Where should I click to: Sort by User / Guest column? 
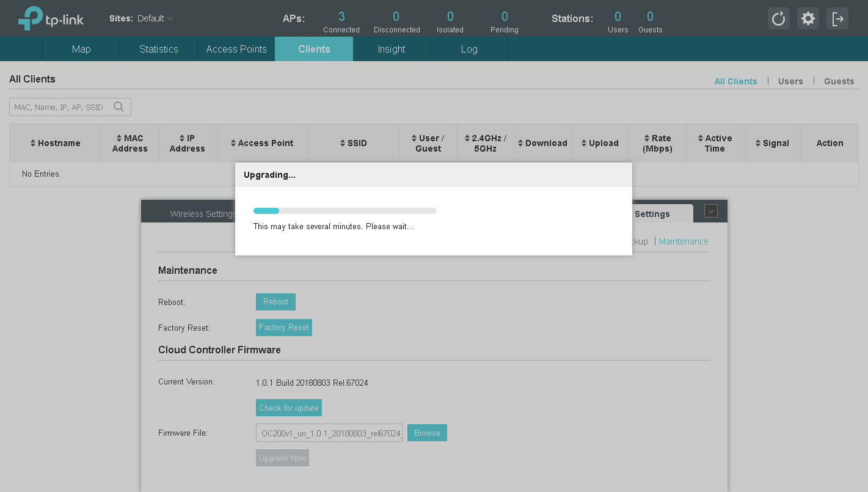click(x=428, y=143)
